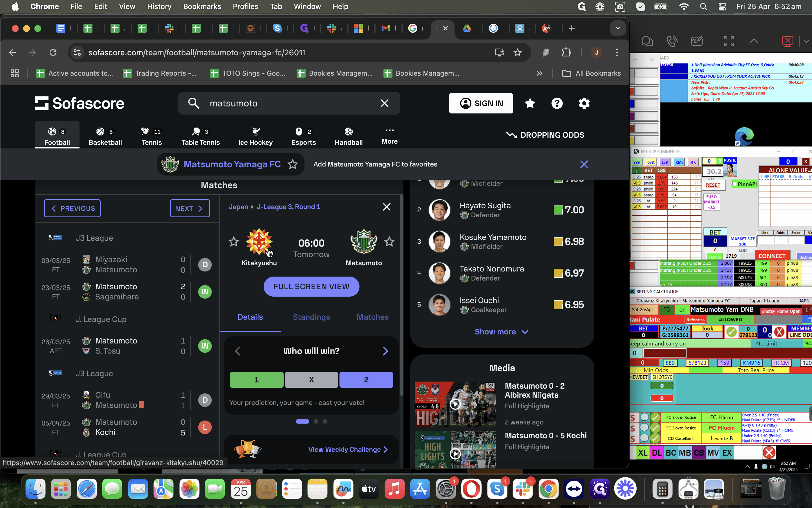
Task: Switch to the Standings tab
Action: point(311,317)
